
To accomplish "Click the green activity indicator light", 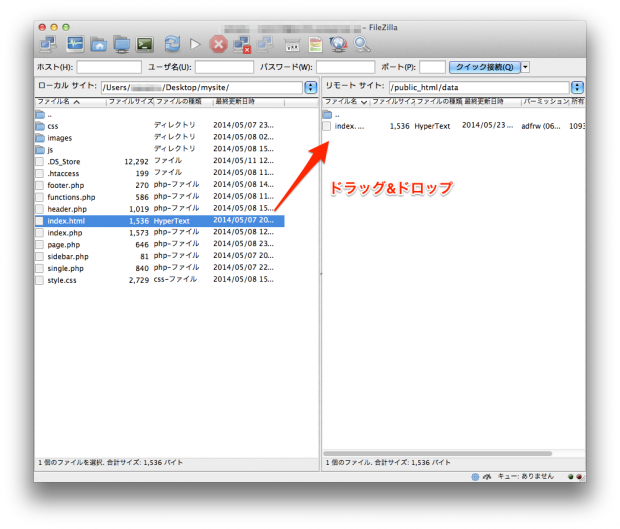I will 571,477.
